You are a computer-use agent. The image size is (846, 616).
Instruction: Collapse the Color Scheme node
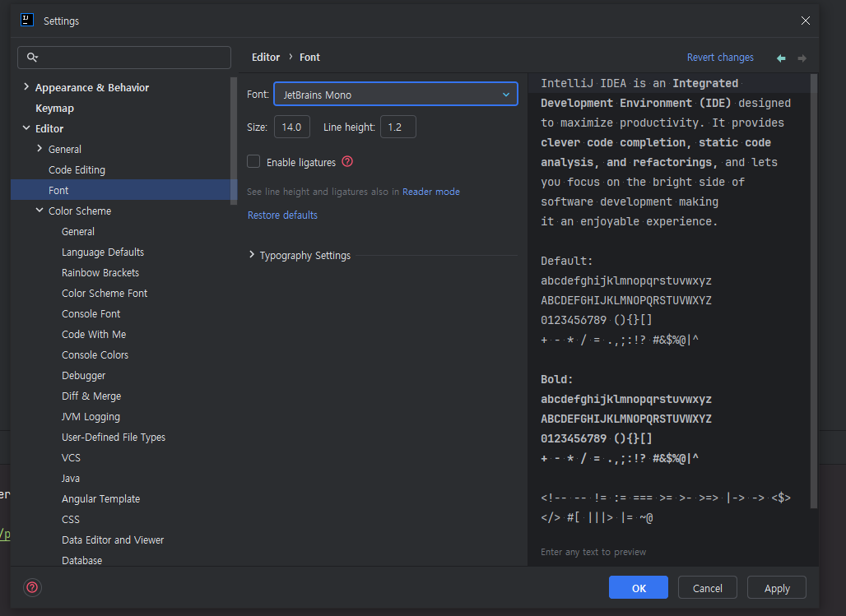[40, 211]
